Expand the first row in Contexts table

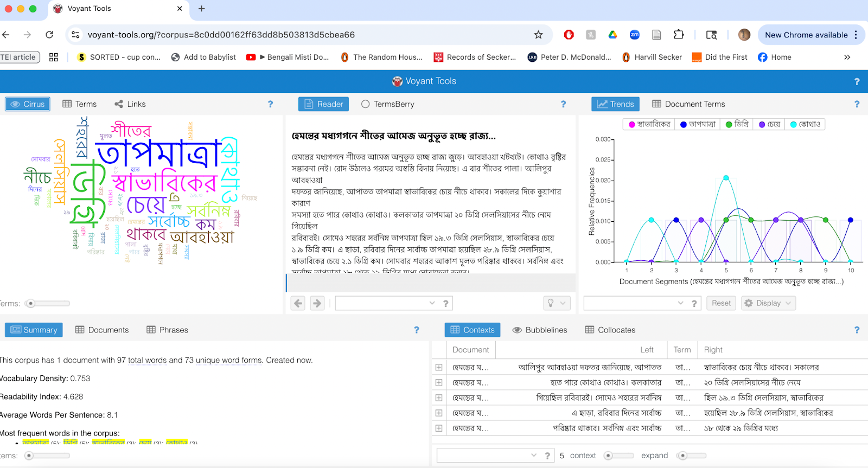pyautogui.click(x=439, y=367)
